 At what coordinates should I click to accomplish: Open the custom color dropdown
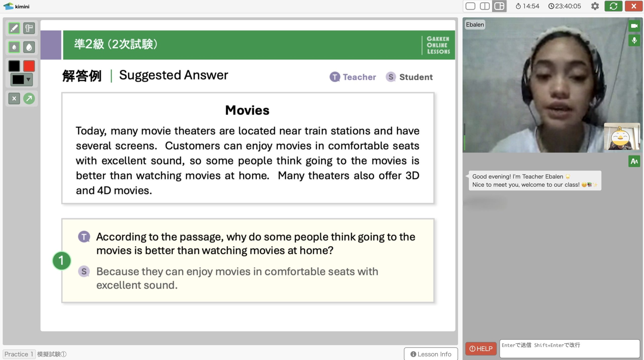coord(22,80)
